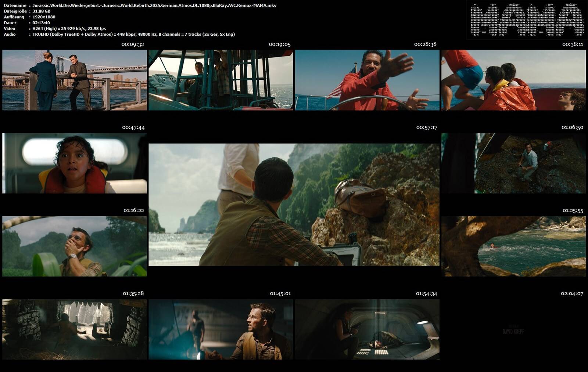Click the timestamp 01:45:01
The height and width of the screenshot is (372, 588).
[x=280, y=293]
